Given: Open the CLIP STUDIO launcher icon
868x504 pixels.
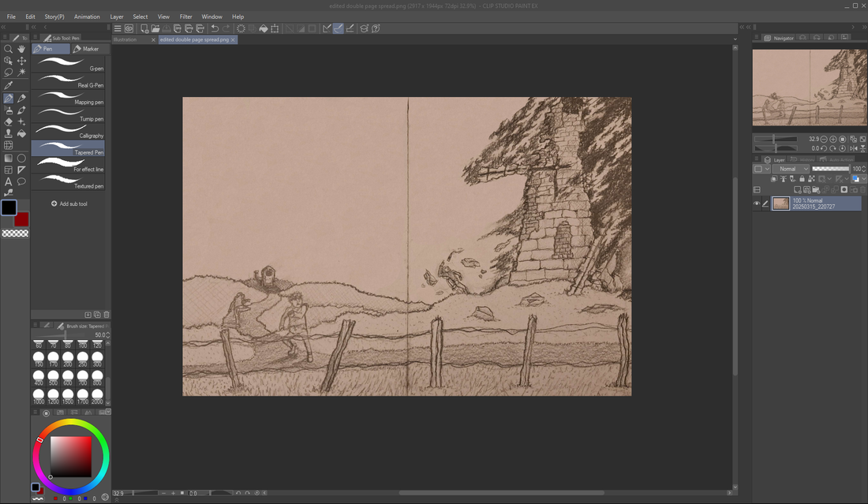Looking at the screenshot, I should 129,28.
